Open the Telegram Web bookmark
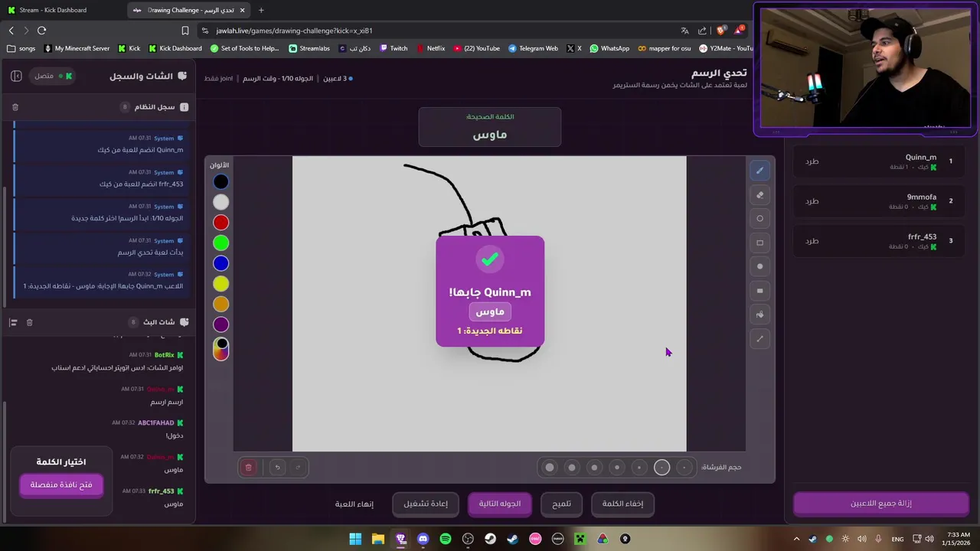Image resolution: width=980 pixels, height=551 pixels. click(x=533, y=48)
